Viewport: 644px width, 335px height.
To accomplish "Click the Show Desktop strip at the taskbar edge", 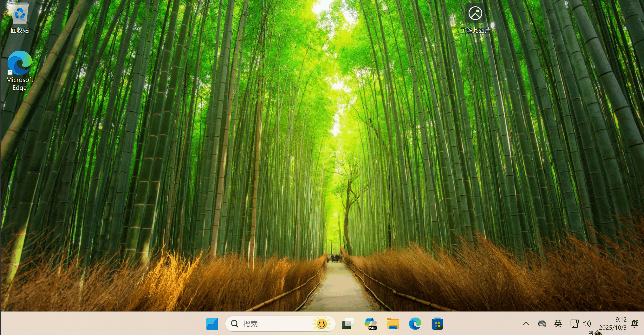I will click(643, 324).
